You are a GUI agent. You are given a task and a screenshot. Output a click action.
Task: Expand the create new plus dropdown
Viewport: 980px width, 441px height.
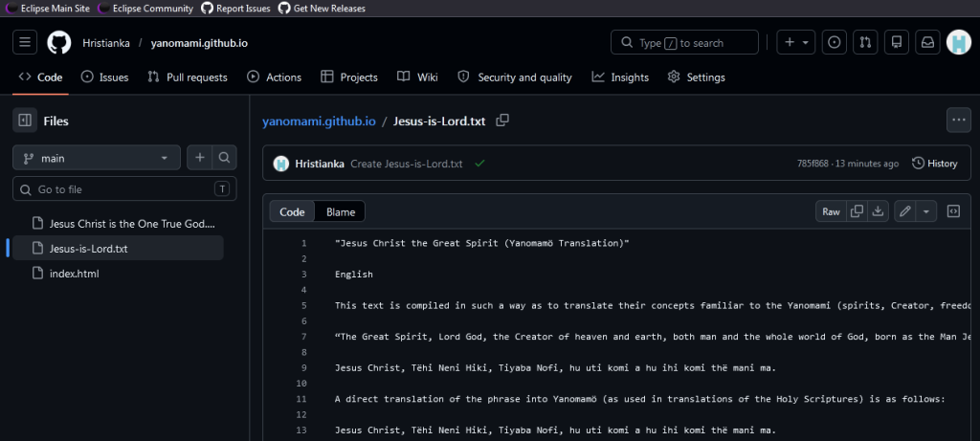[796, 42]
